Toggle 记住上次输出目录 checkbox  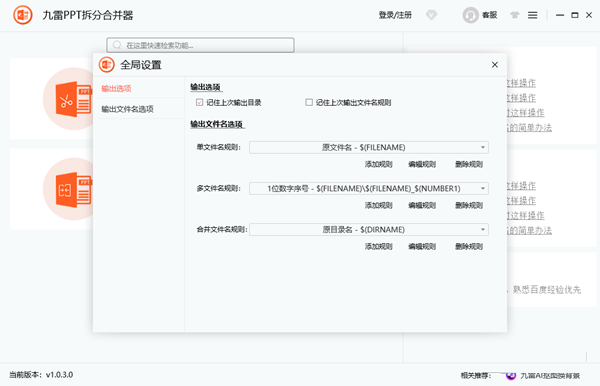(199, 102)
